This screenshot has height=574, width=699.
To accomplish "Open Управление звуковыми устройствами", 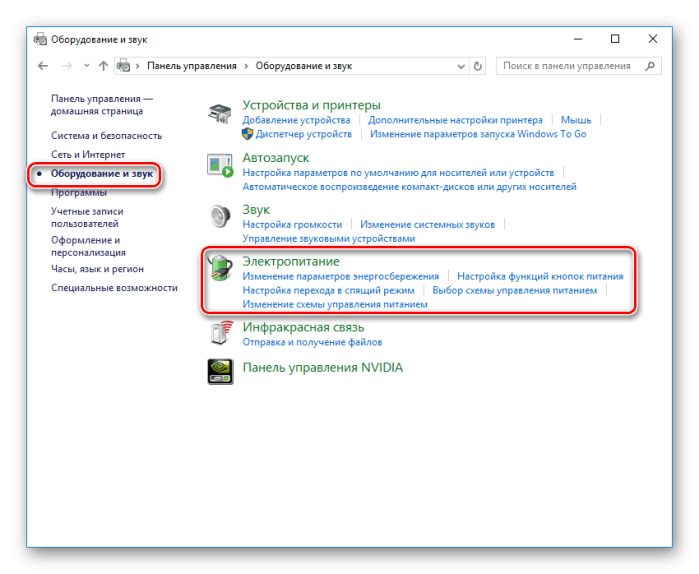I will pyautogui.click(x=329, y=238).
